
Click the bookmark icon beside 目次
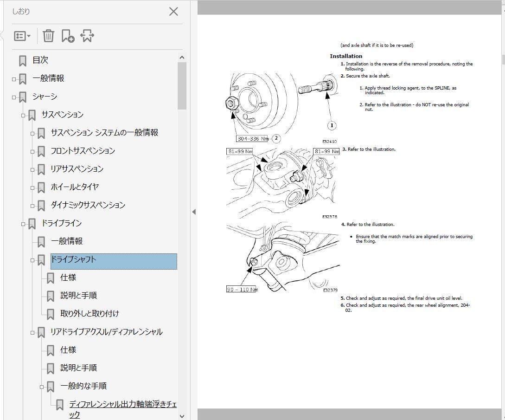tap(23, 61)
